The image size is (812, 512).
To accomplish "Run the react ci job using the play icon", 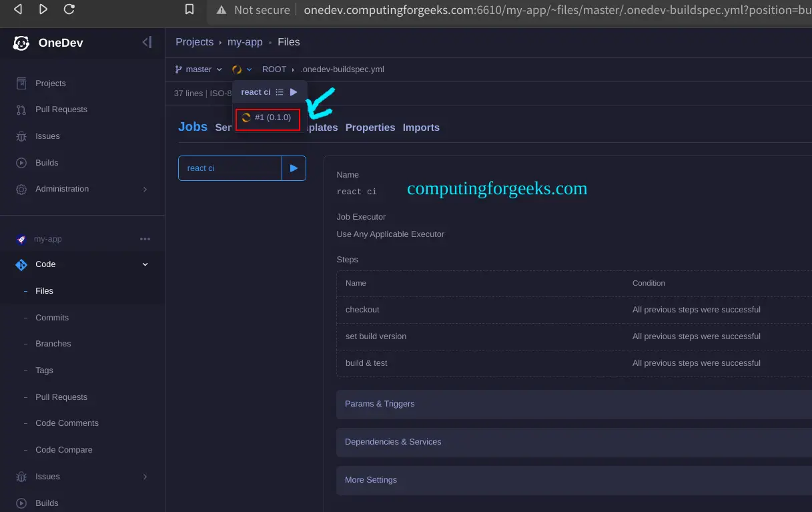I will [294, 92].
